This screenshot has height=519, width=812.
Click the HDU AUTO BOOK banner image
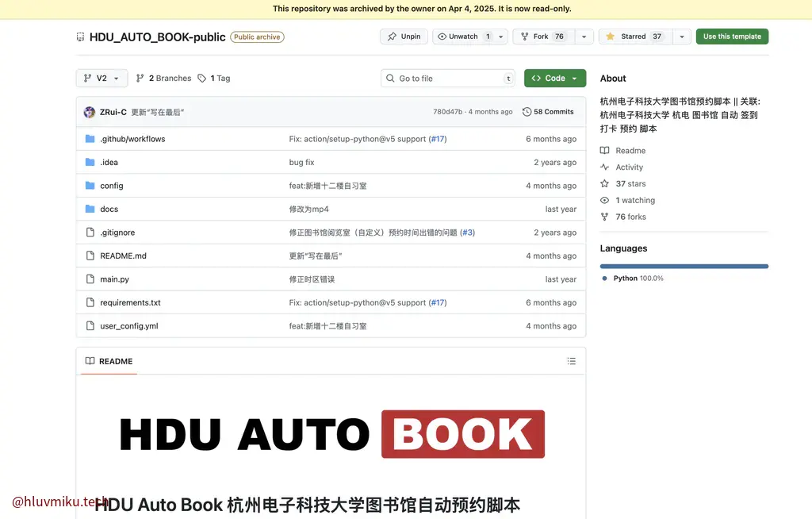pyautogui.click(x=331, y=434)
